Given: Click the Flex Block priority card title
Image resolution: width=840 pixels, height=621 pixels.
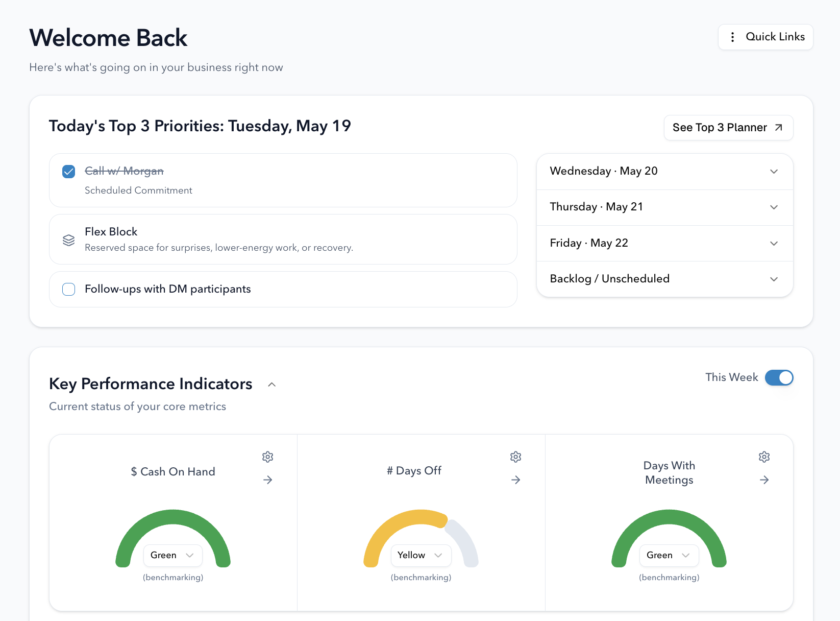Looking at the screenshot, I should click(111, 232).
